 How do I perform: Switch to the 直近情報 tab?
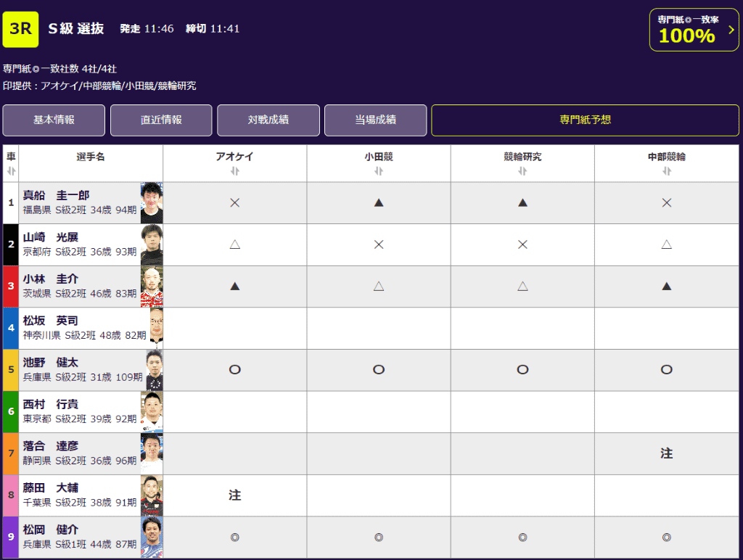[x=161, y=120]
